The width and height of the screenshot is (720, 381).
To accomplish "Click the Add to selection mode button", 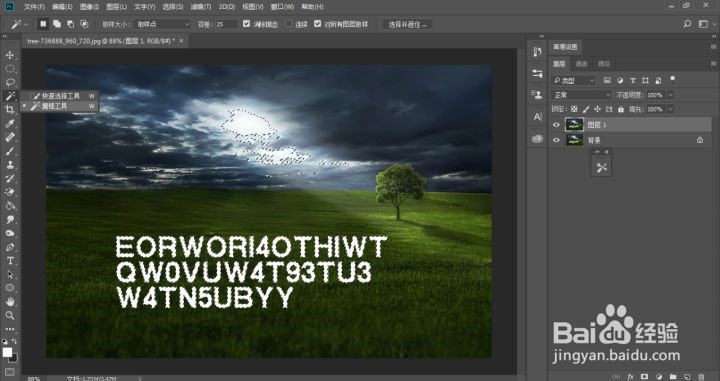I will [57, 24].
